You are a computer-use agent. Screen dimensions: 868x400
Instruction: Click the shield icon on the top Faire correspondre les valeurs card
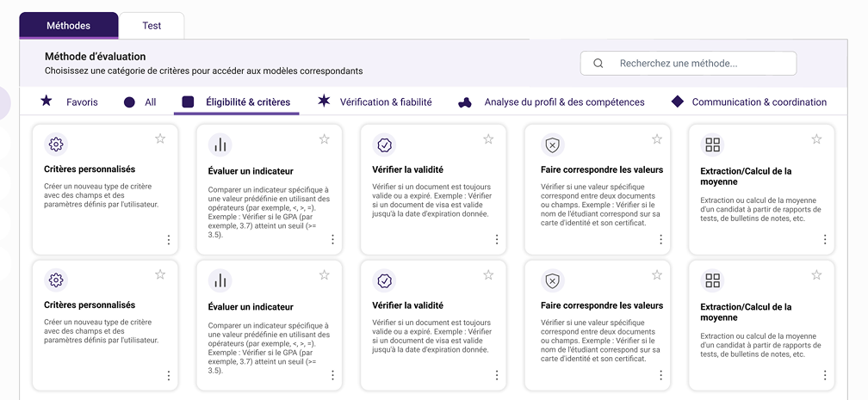click(553, 145)
